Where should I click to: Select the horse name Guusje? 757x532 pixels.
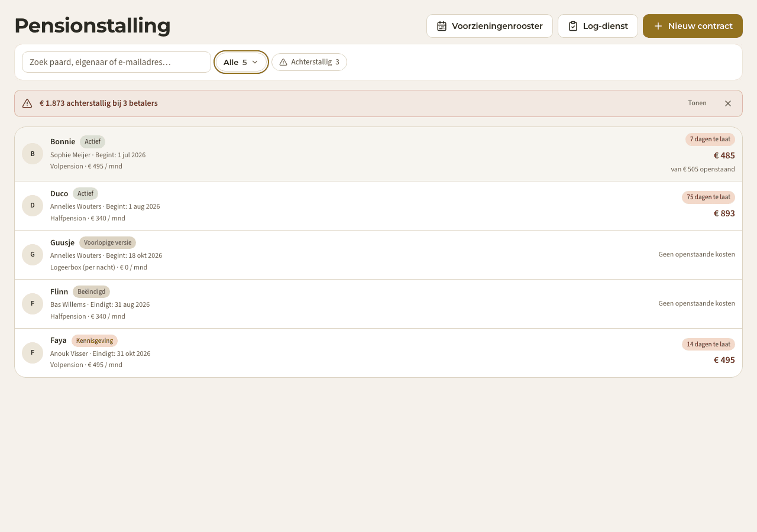pos(63,242)
